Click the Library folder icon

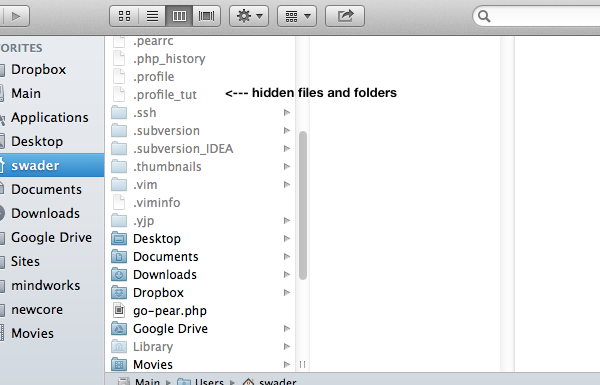pos(119,346)
